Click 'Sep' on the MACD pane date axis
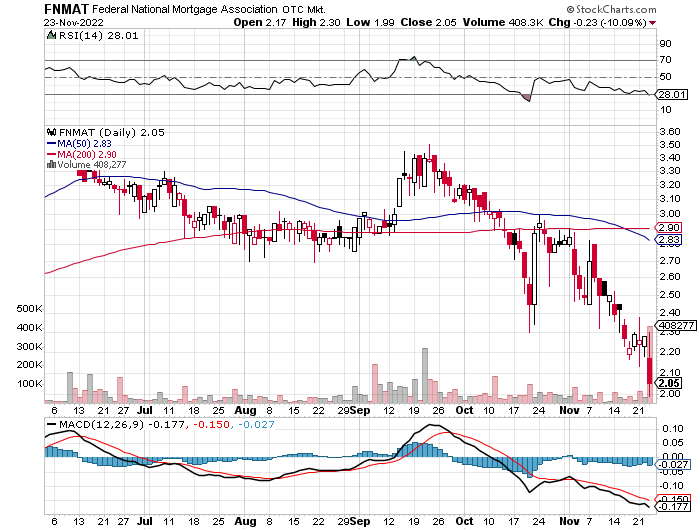Viewport: 700px width, 530px height. click(x=360, y=522)
